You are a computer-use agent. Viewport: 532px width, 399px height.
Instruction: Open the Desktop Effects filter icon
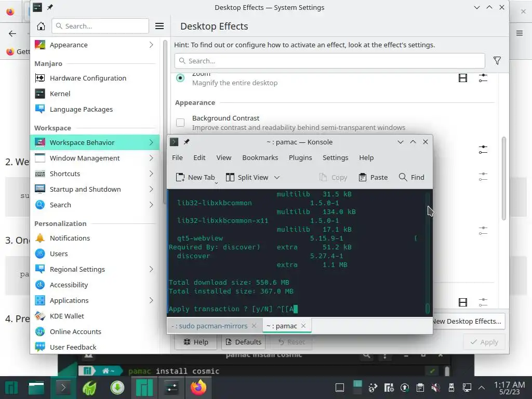click(497, 61)
